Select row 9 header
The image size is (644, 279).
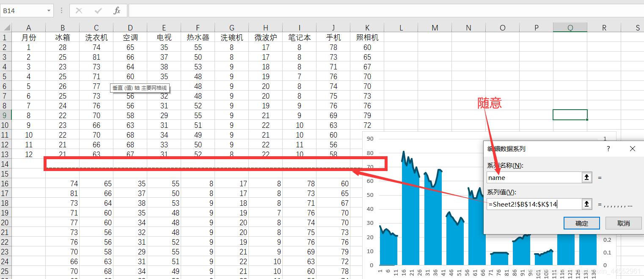(x=6, y=115)
